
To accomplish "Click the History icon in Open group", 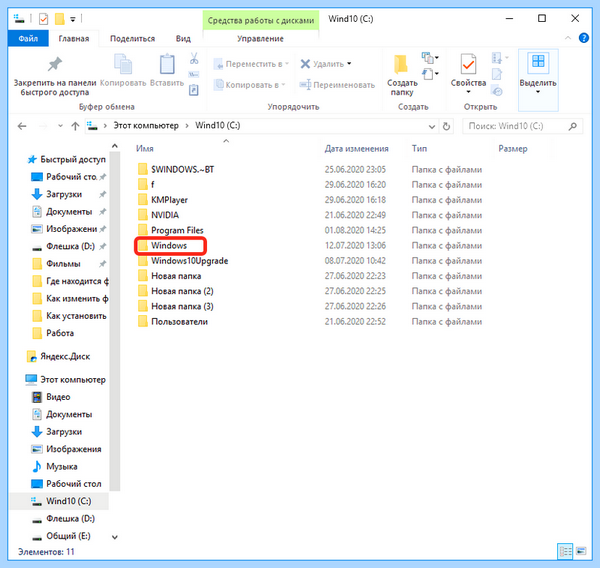I will coord(497,91).
